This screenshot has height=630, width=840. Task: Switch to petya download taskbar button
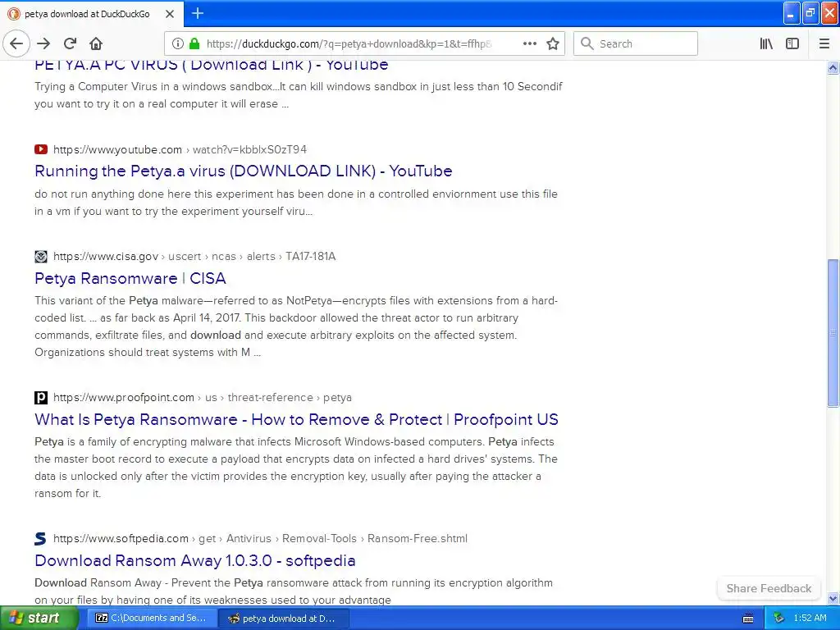coord(284,618)
